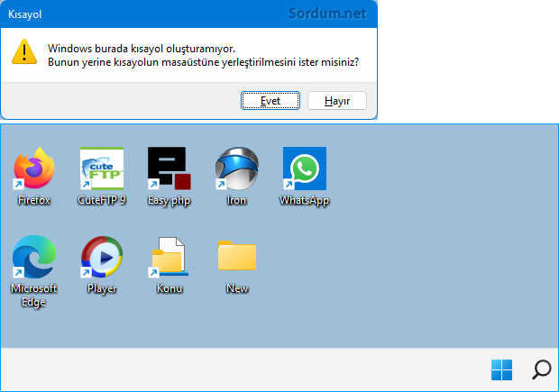Select the Konu folder shortcut icon
This screenshot has width=559, height=392.
pyautogui.click(x=169, y=257)
